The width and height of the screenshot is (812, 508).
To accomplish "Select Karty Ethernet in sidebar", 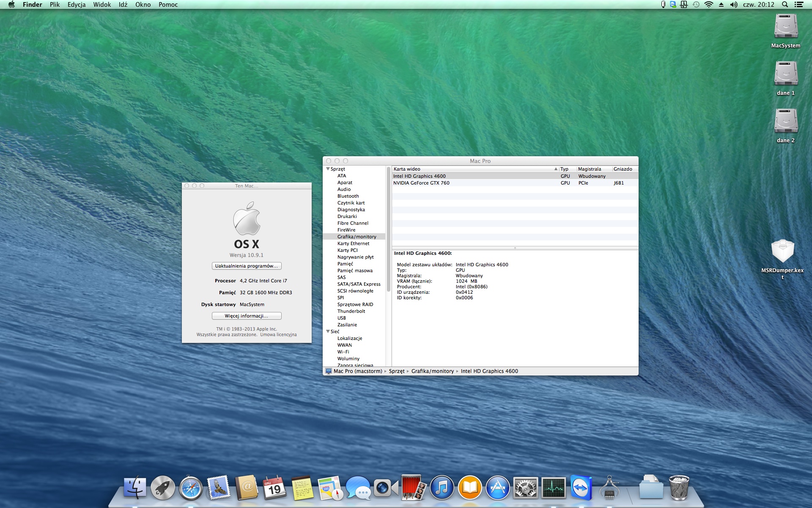I will (x=354, y=243).
